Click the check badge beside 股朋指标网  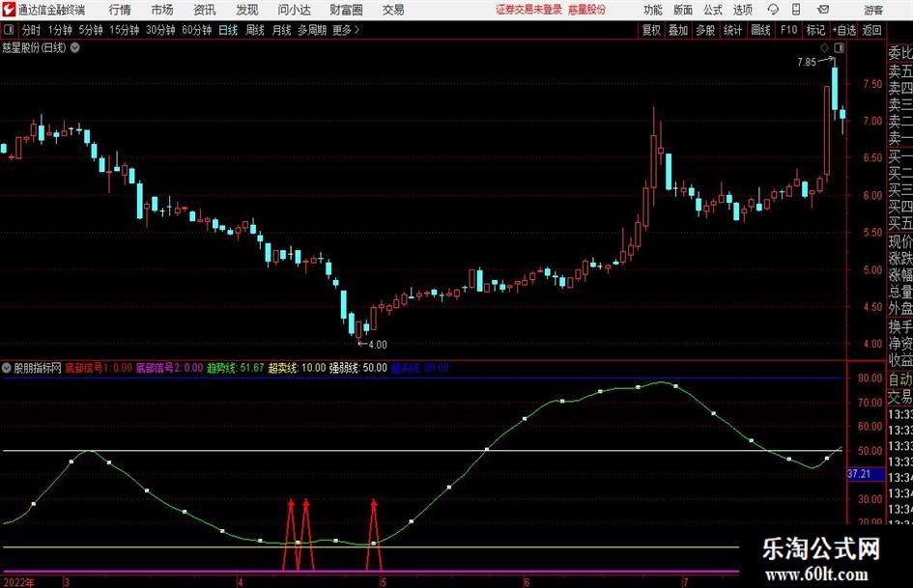[x=7, y=368]
